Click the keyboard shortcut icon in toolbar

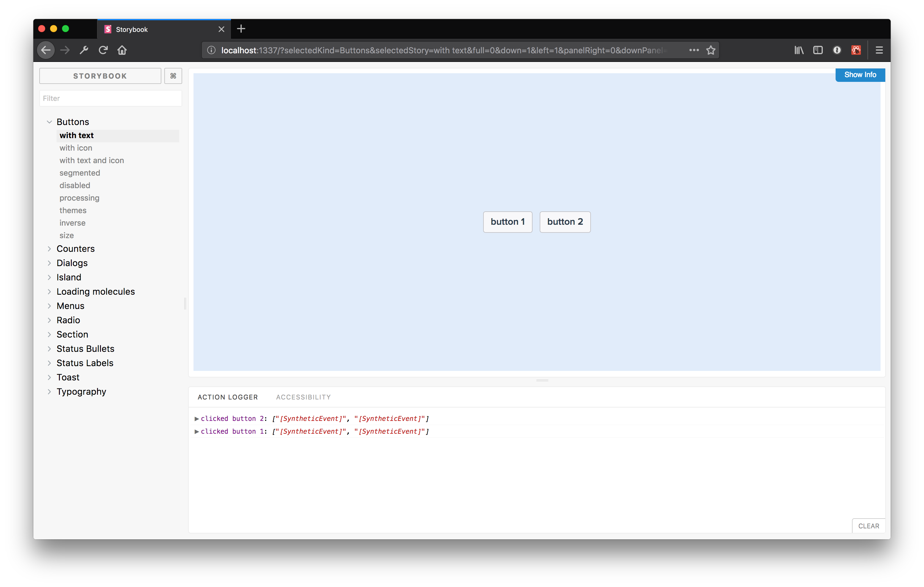coord(173,75)
